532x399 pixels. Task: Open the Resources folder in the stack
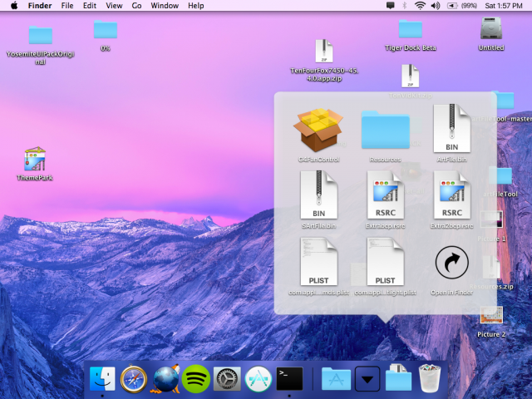pyautogui.click(x=385, y=131)
